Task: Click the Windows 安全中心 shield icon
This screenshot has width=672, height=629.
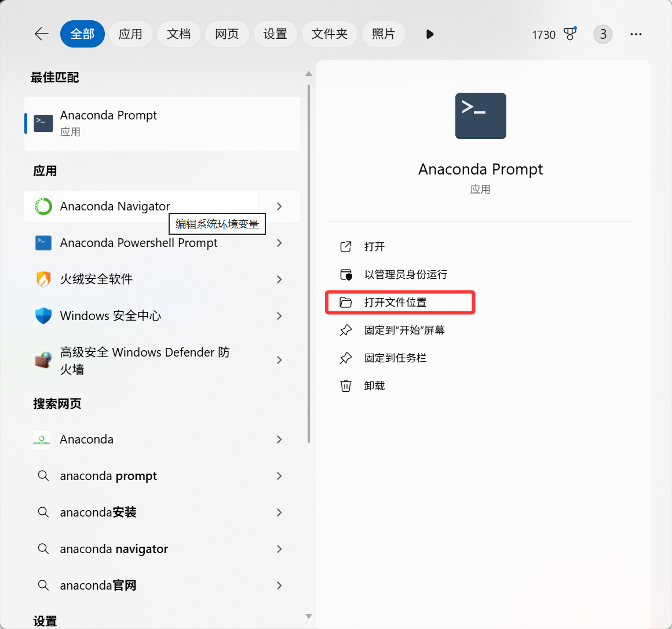Action: 43,315
